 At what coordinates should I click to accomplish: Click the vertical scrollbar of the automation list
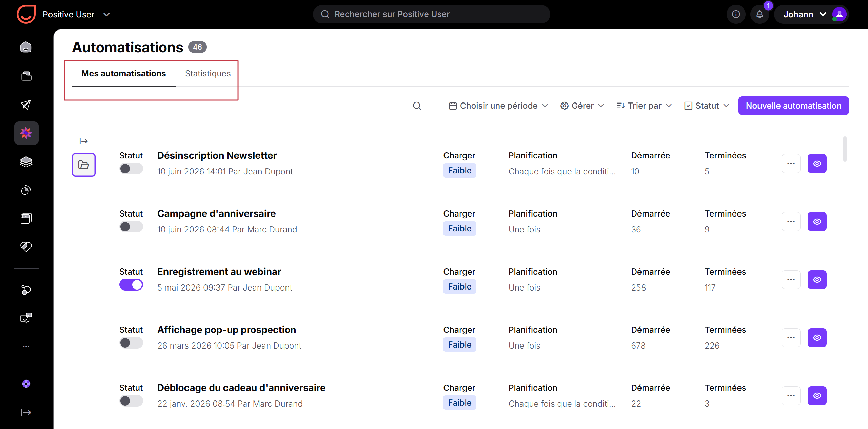pyautogui.click(x=845, y=149)
